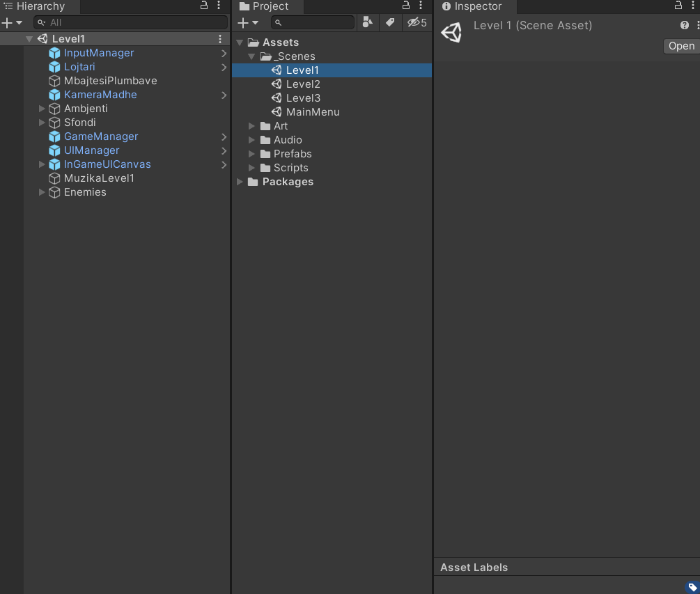700x594 pixels.
Task: Click the Asset Labels tag icon
Action: (x=692, y=587)
